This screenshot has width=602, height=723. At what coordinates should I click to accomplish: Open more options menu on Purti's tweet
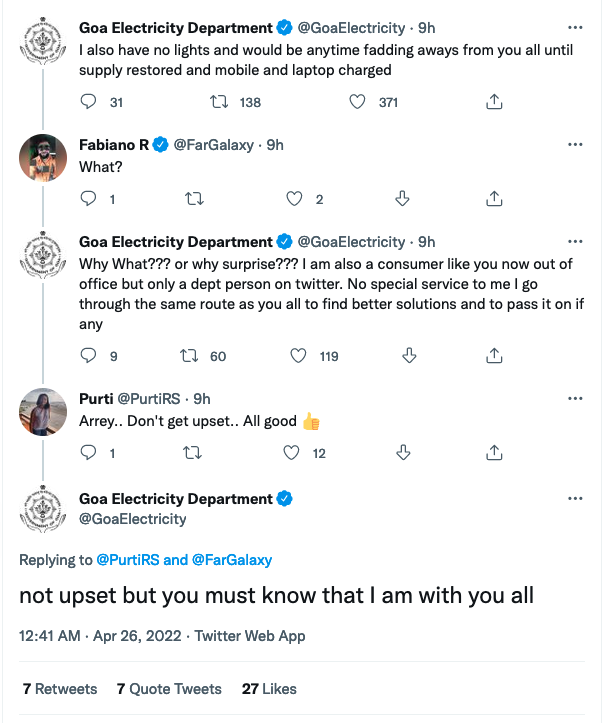[575, 398]
